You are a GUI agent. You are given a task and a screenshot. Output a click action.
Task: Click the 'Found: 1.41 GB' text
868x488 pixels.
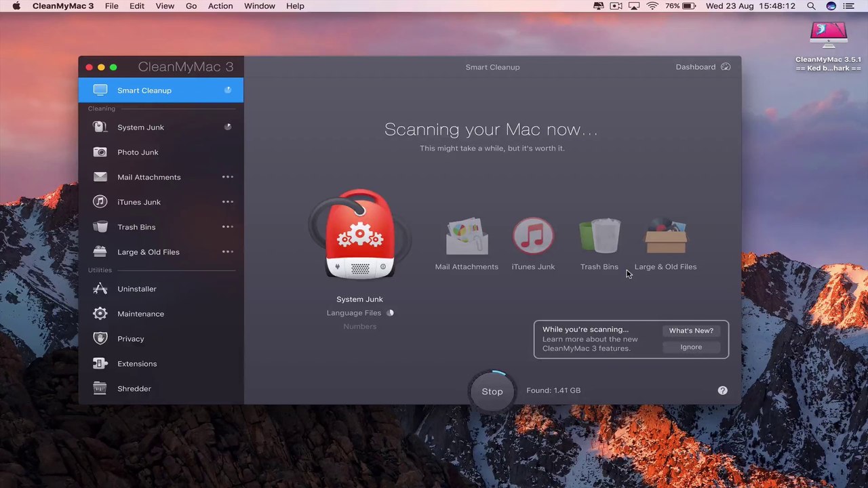coord(553,390)
